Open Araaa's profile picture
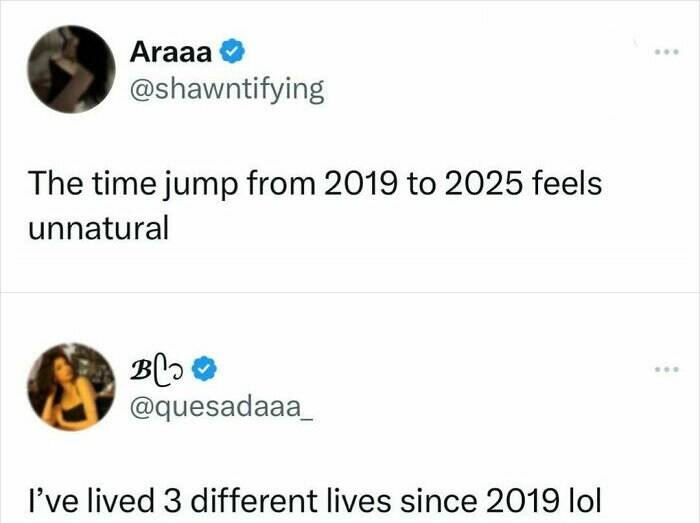The width and height of the screenshot is (700, 523). [x=72, y=69]
